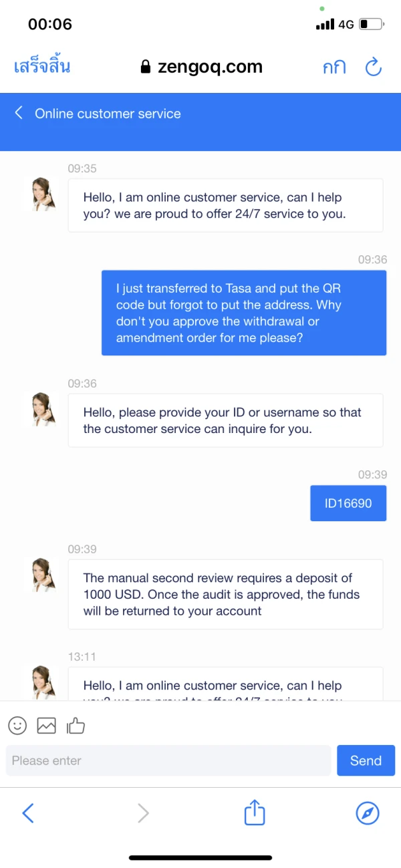Tap the battery indicator in status bar
The height and width of the screenshot is (868, 401).
tap(372, 25)
